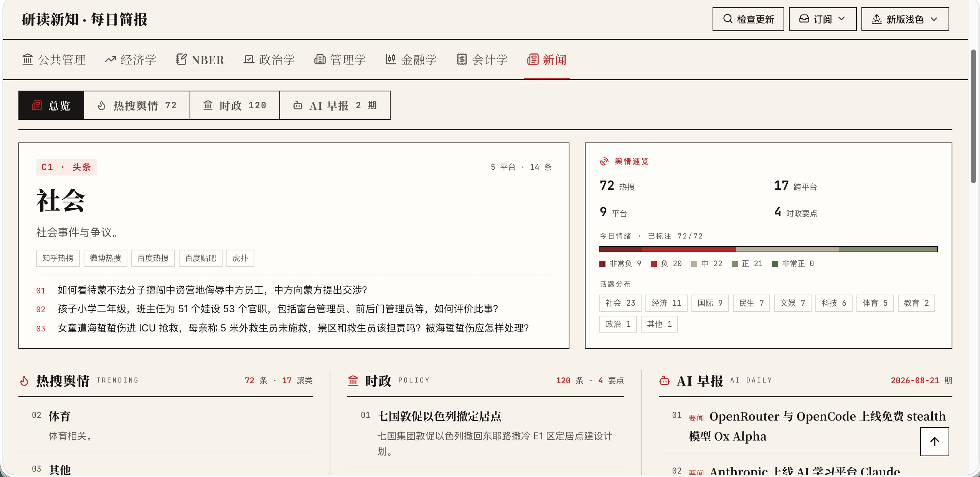Click the 其他 1 topic chip
Screen dimensions: 980x477
[660, 324]
